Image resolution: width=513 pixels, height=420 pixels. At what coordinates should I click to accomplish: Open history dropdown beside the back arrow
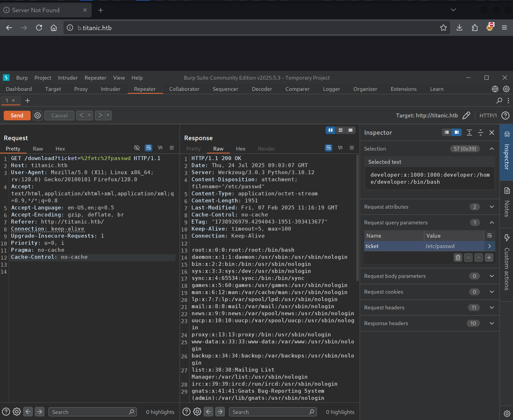pos(89,115)
